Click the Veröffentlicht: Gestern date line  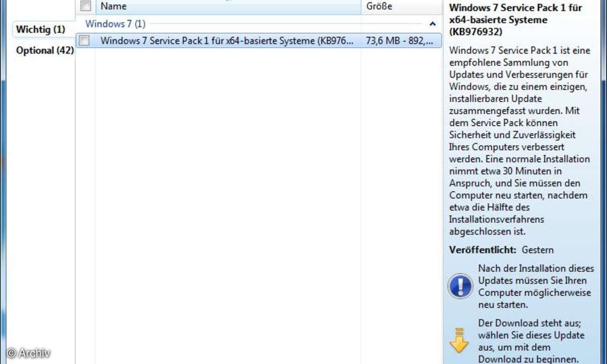click(501, 250)
